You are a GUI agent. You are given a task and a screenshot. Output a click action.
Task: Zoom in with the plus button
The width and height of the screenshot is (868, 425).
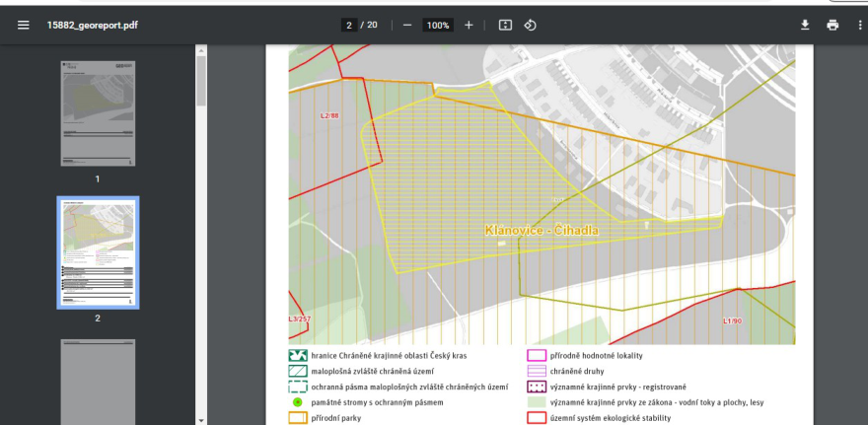point(469,25)
